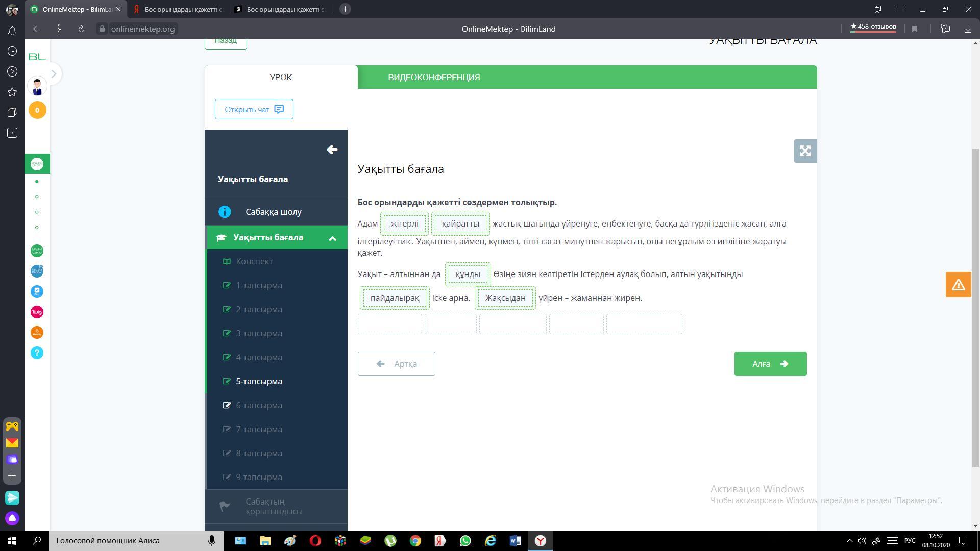The height and width of the screenshot is (551, 980).
Task: Collapse the Уақытты бағала section chevron
Action: 332,238
